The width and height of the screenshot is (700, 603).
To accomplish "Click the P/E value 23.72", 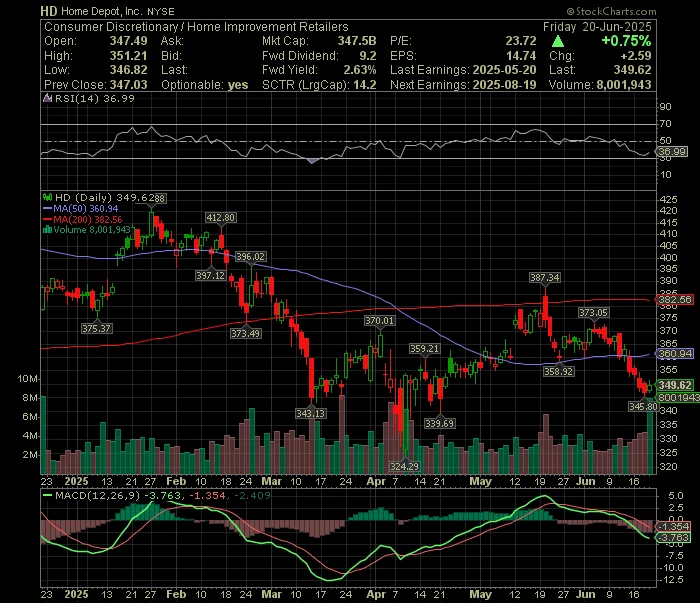I will coord(521,41).
